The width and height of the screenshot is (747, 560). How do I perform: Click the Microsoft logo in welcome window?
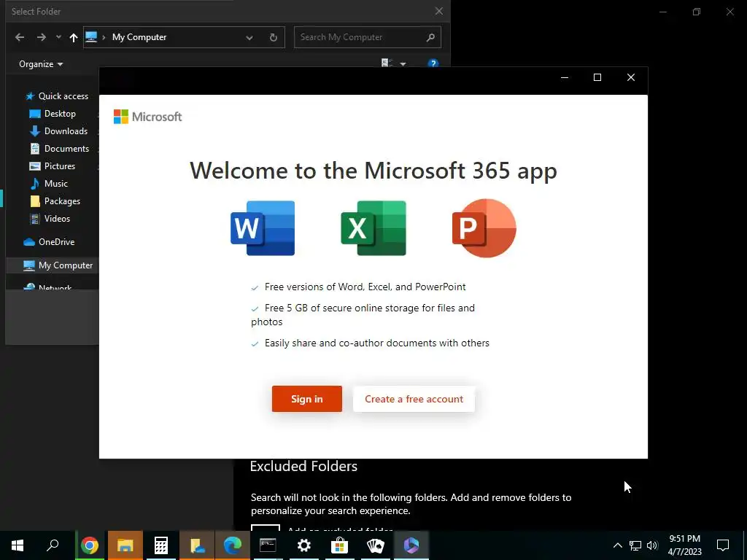click(x=147, y=117)
